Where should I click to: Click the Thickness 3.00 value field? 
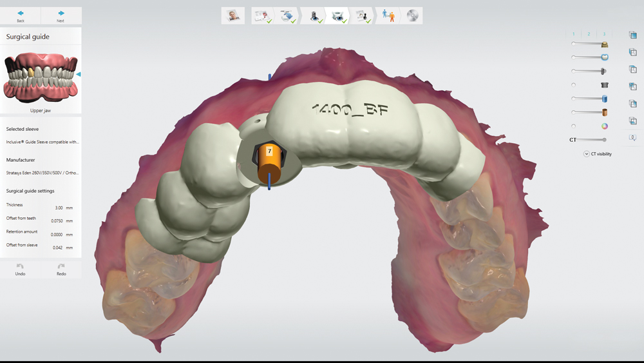click(59, 208)
